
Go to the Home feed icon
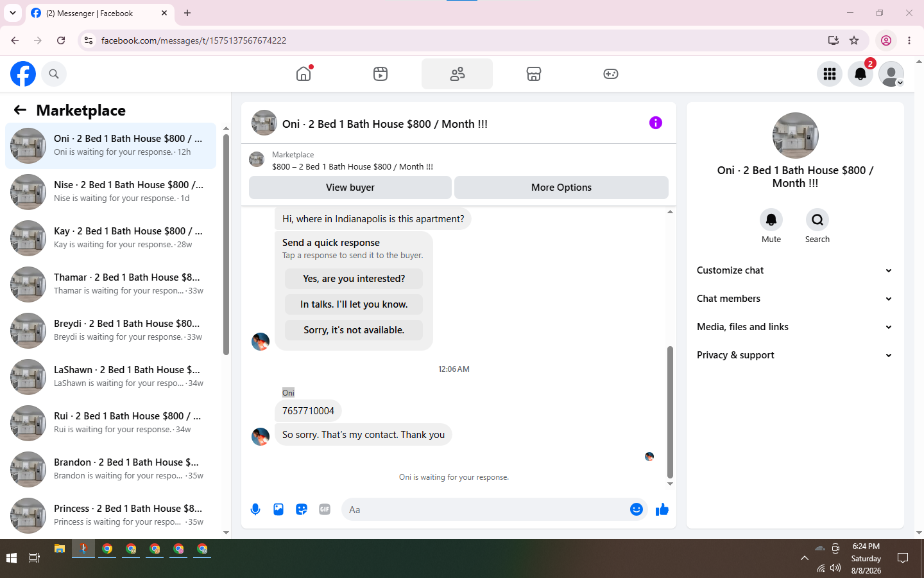(x=304, y=74)
